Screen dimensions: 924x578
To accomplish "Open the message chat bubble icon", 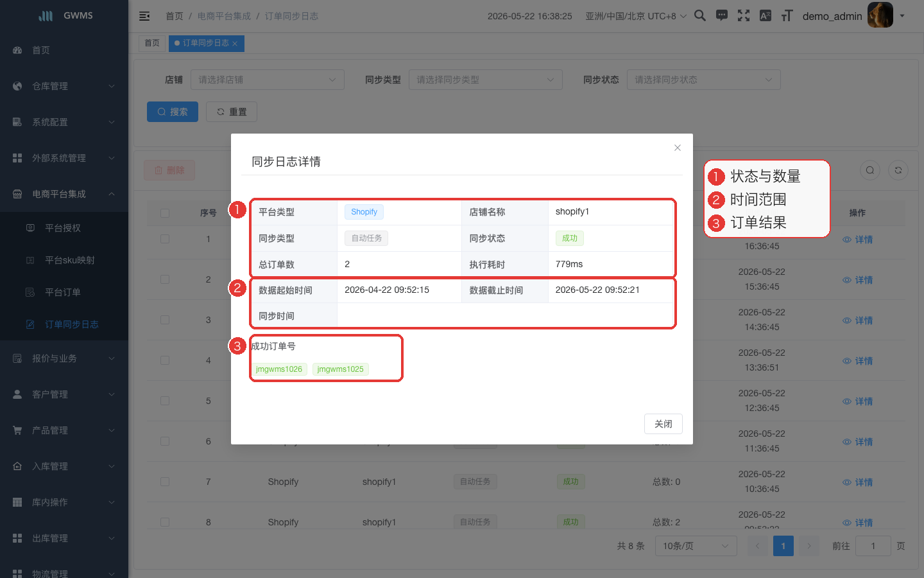I will pos(722,15).
